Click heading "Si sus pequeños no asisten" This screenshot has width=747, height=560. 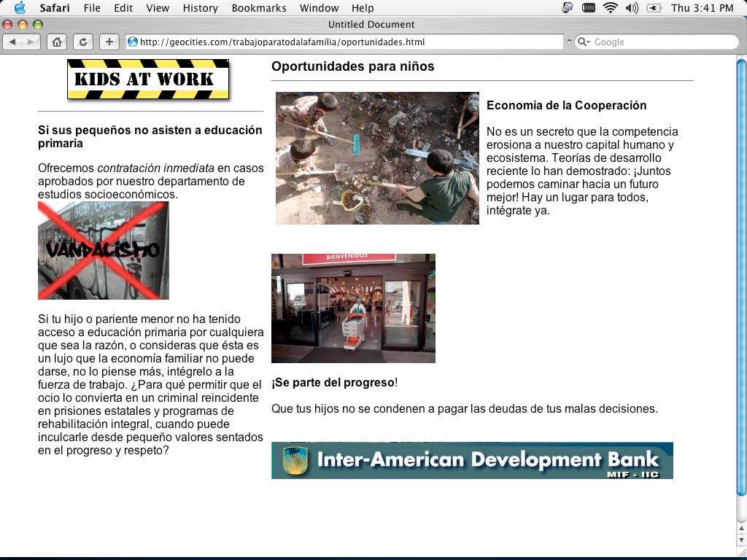(150, 136)
